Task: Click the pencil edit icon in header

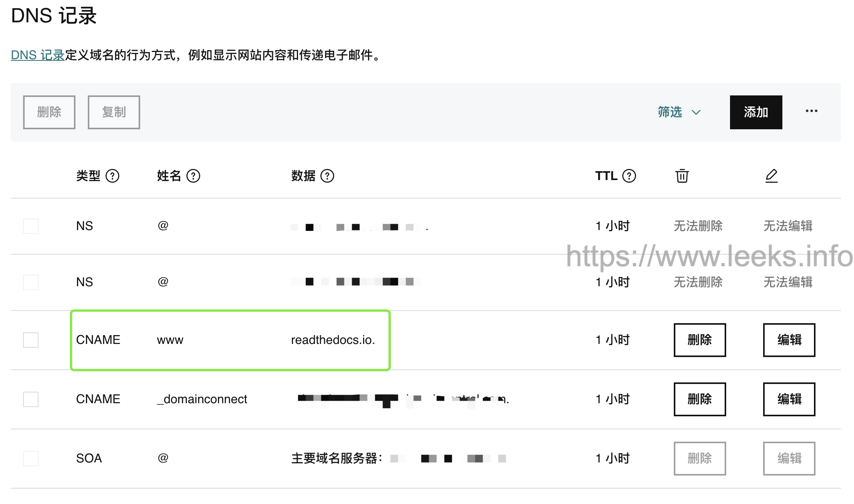Action: 772,176
